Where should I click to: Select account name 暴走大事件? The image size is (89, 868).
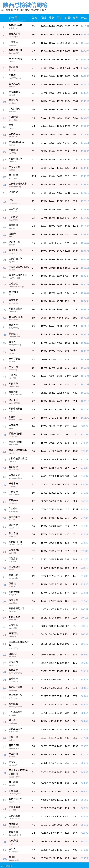click(x=14, y=34)
